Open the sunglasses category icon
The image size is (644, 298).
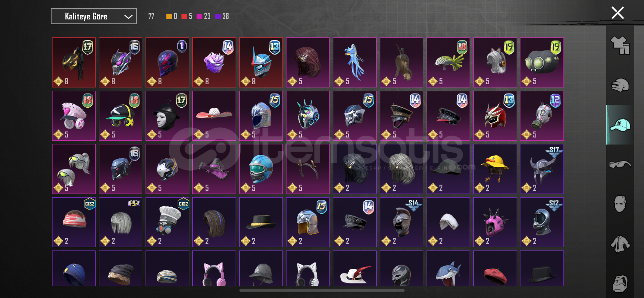(620, 164)
